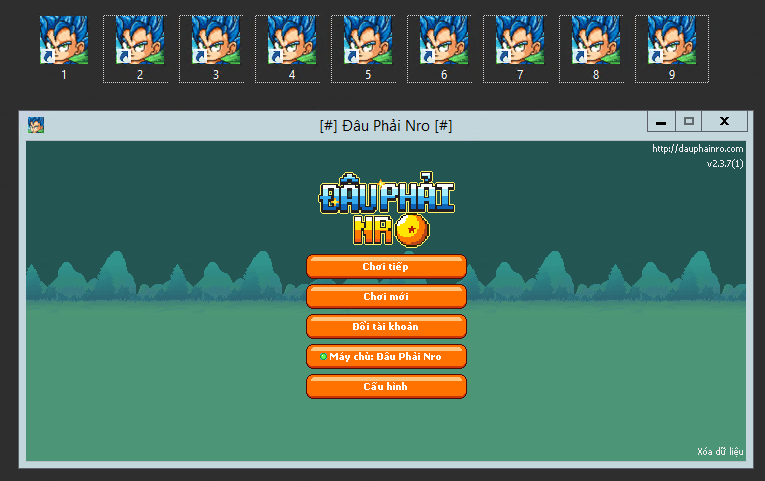Select desktop shortcut icon labeled 6
The width and height of the screenshot is (765, 481).
(x=443, y=41)
